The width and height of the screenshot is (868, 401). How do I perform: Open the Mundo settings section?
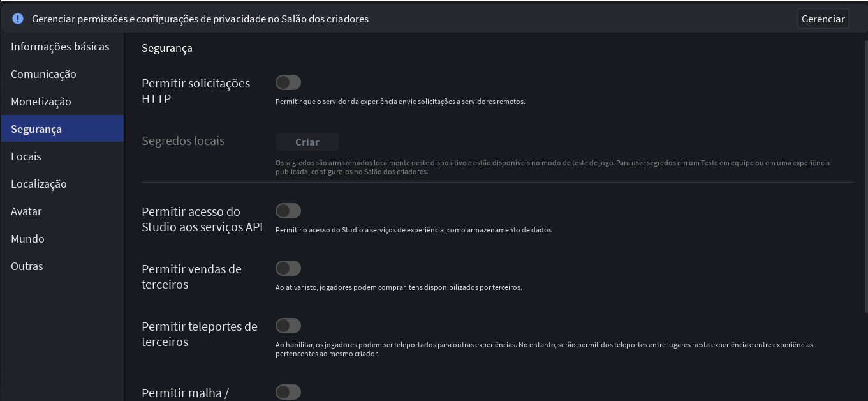pos(27,239)
